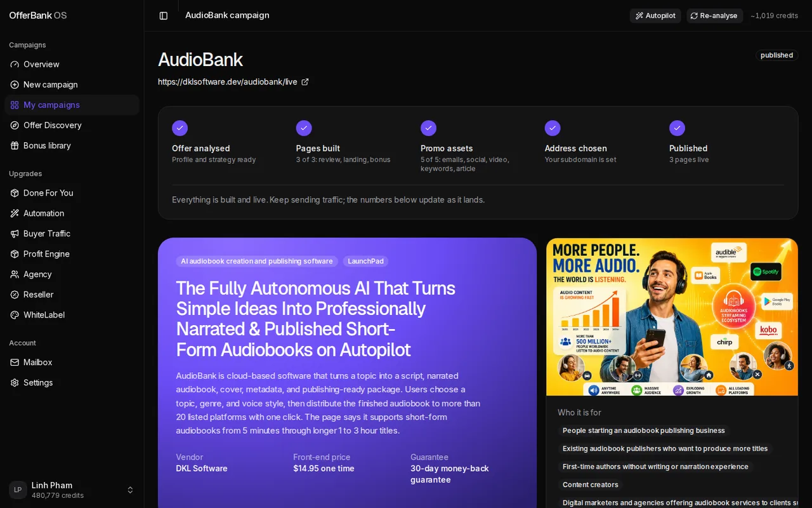Screen dimensions: 812x508
Task: Click the Promo assets check circle
Action: [x=428, y=128]
